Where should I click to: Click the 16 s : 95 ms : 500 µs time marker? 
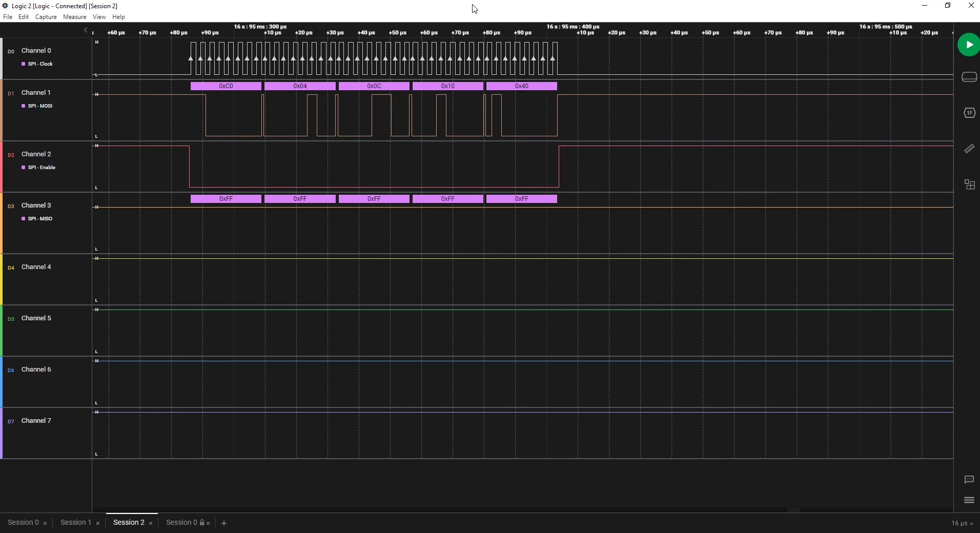click(x=886, y=27)
